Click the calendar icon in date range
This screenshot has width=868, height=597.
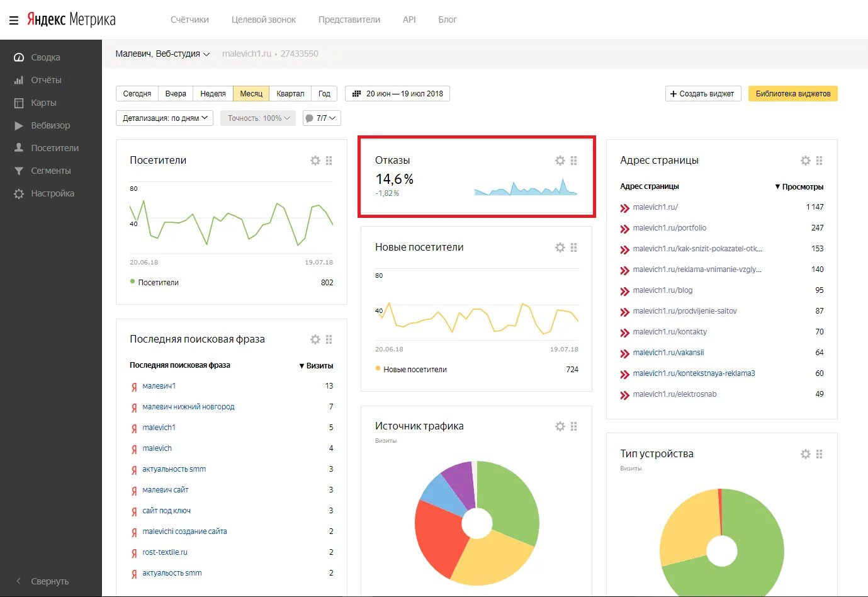(356, 94)
